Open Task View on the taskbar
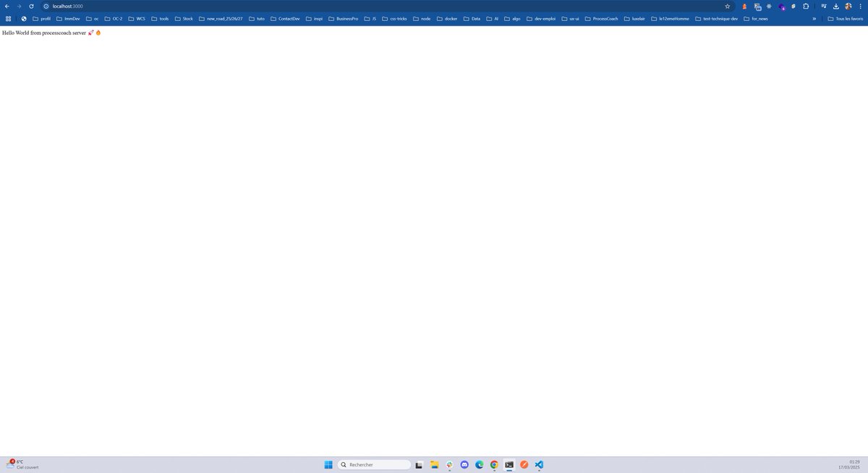Viewport: 868px width, 473px height. [419, 464]
